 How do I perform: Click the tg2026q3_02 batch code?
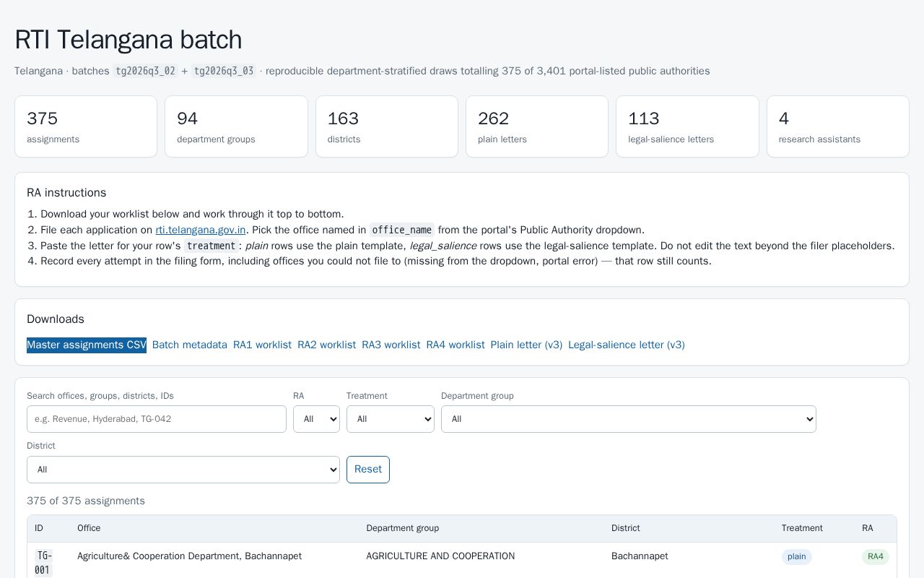pyautogui.click(x=145, y=71)
